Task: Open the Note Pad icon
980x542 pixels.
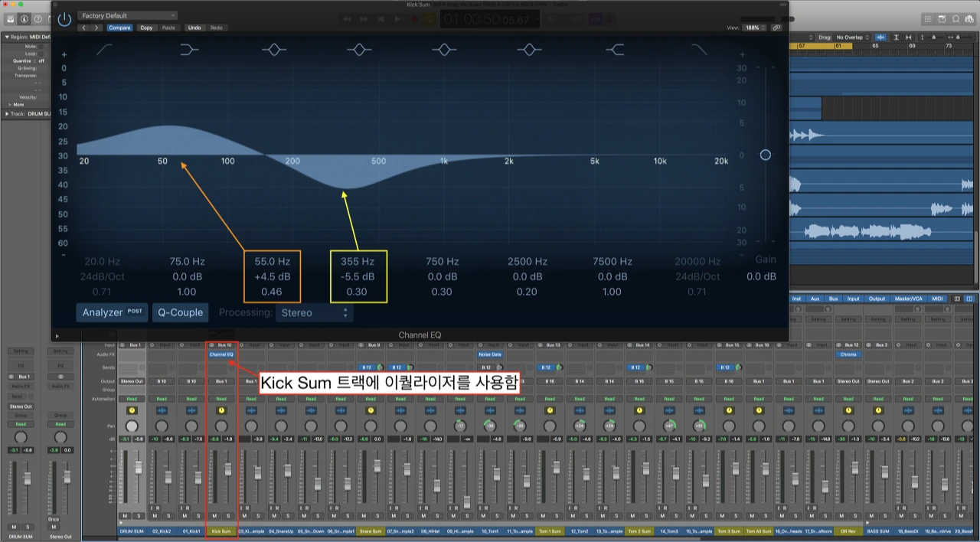Action: click(942, 18)
